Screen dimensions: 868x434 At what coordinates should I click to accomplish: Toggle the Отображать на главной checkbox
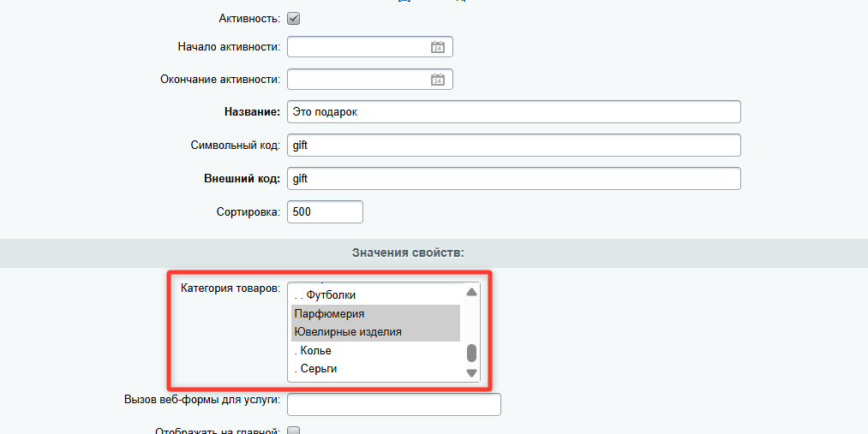(293, 431)
